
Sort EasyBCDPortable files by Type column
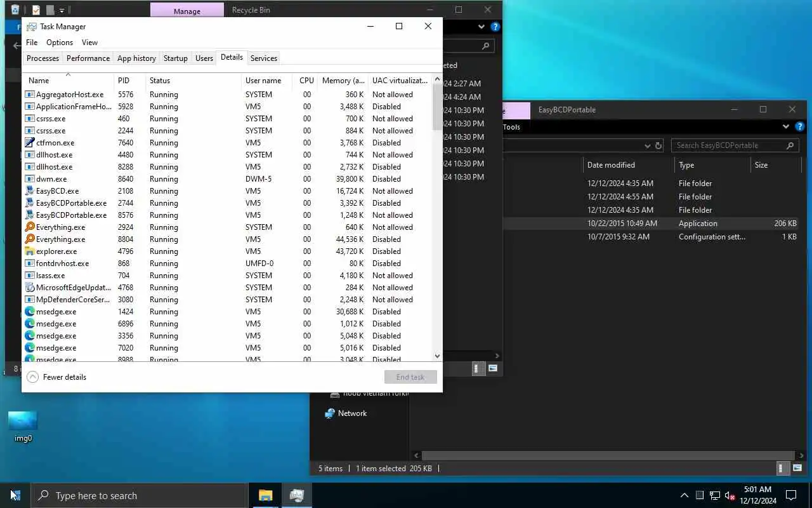pyautogui.click(x=712, y=165)
